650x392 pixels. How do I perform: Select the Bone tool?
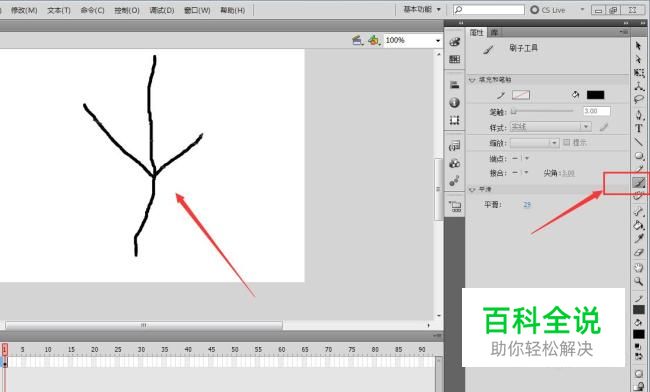click(639, 212)
